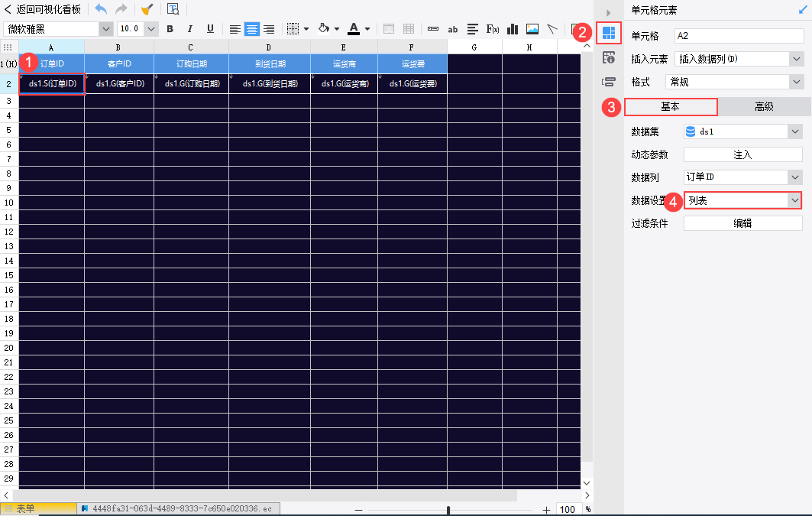Toggle italic text style

coord(189,29)
